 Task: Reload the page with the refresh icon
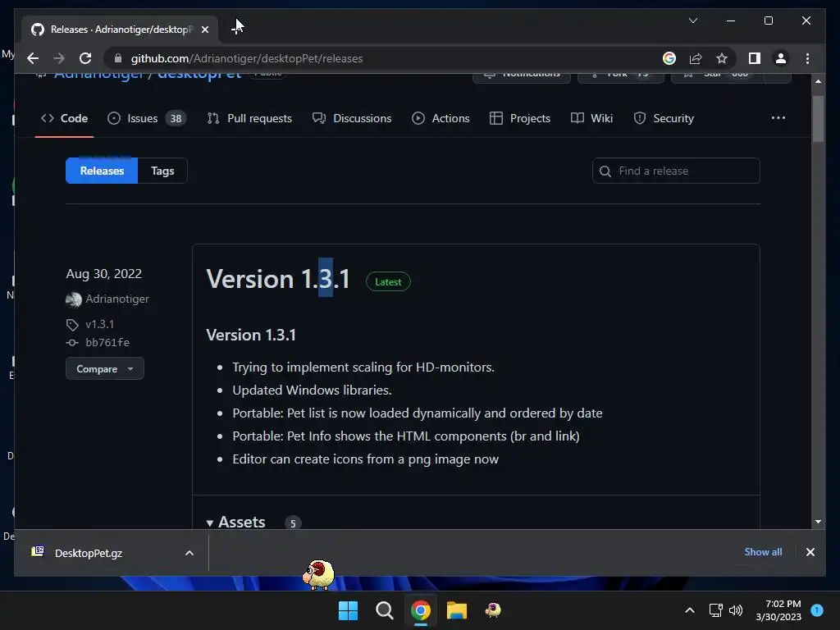pos(85,58)
